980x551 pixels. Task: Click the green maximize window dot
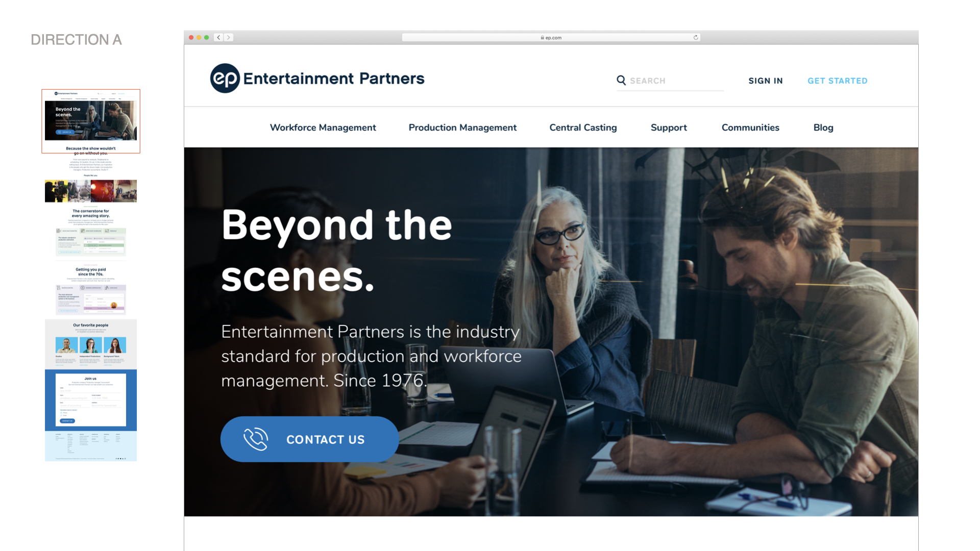point(207,37)
